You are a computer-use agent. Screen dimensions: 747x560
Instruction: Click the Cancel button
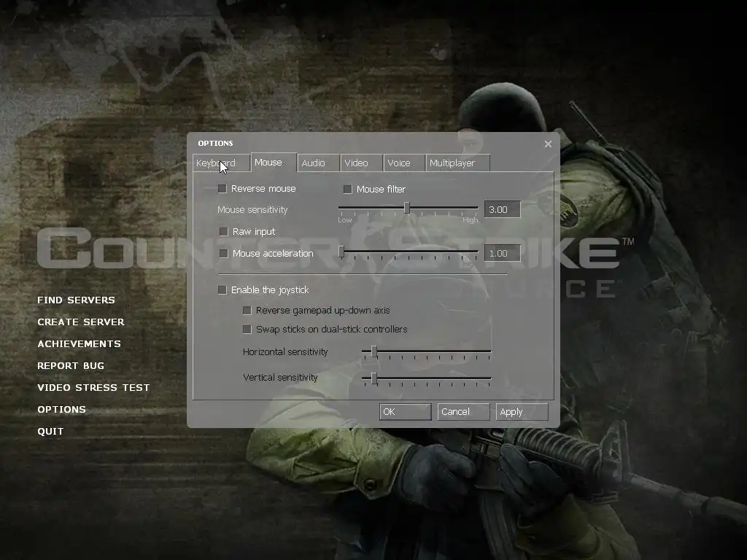(x=463, y=412)
